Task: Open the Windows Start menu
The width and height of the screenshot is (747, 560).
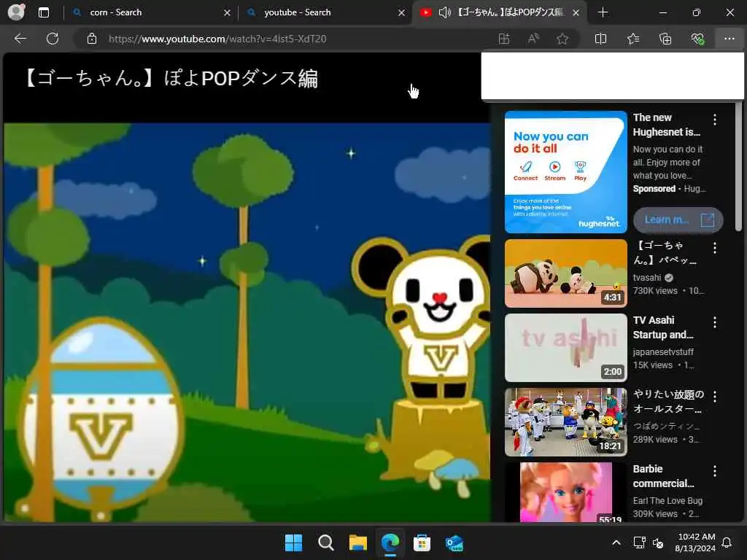Action: (293, 542)
